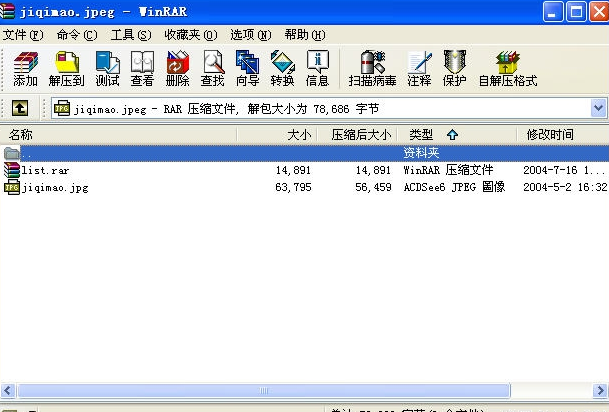Open the 查看 (View) toolbar icon
Screen dimensions: 609x412
(x=142, y=68)
